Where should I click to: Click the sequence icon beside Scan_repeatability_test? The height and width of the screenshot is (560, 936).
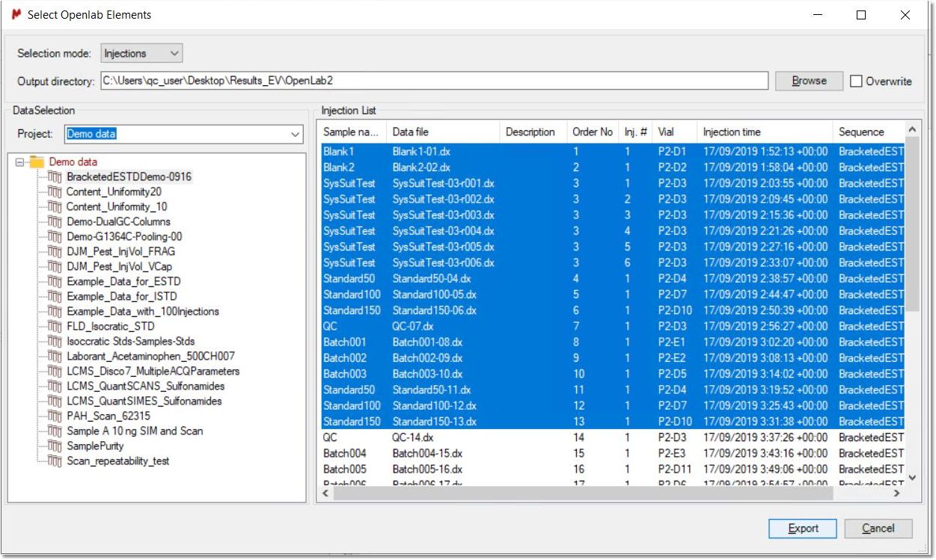pyautogui.click(x=55, y=461)
